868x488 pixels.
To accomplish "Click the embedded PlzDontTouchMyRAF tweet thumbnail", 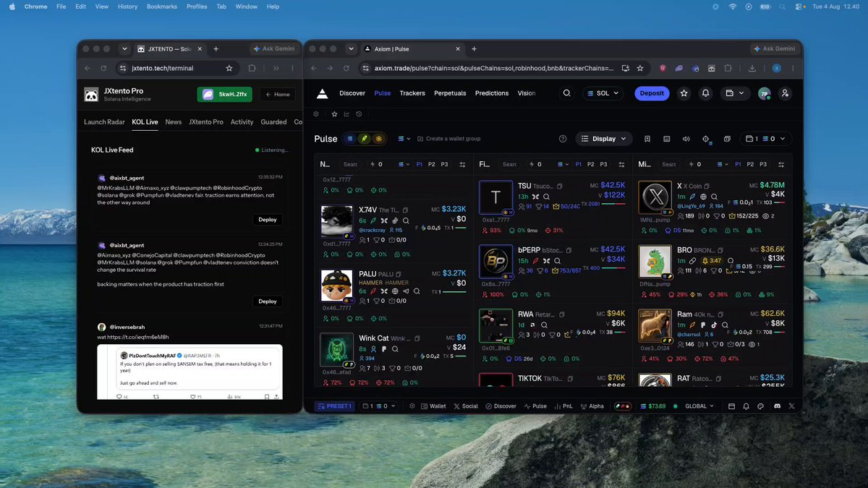I will (191, 371).
